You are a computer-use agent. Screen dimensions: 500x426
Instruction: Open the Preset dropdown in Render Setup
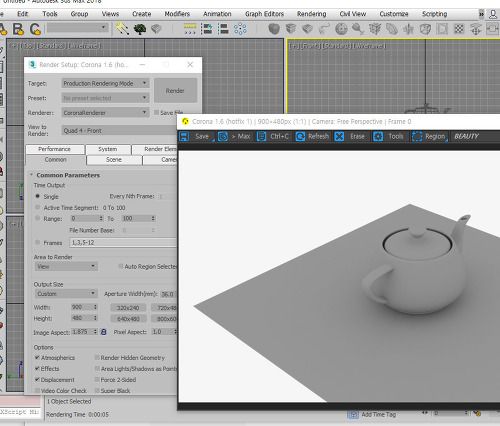[105, 98]
